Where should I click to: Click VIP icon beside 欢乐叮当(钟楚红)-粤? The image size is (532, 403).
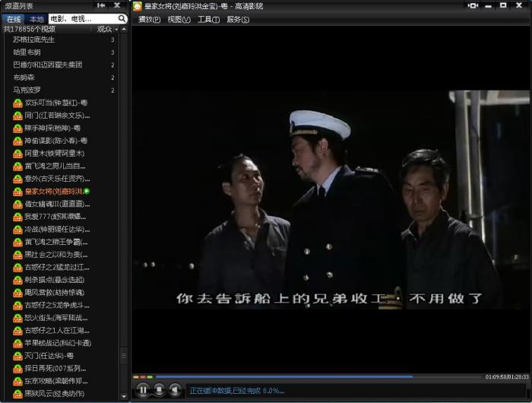17,103
